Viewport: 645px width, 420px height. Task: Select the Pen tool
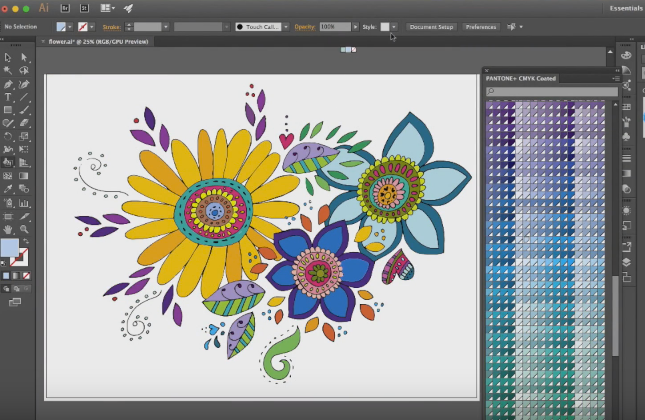[x=8, y=84]
